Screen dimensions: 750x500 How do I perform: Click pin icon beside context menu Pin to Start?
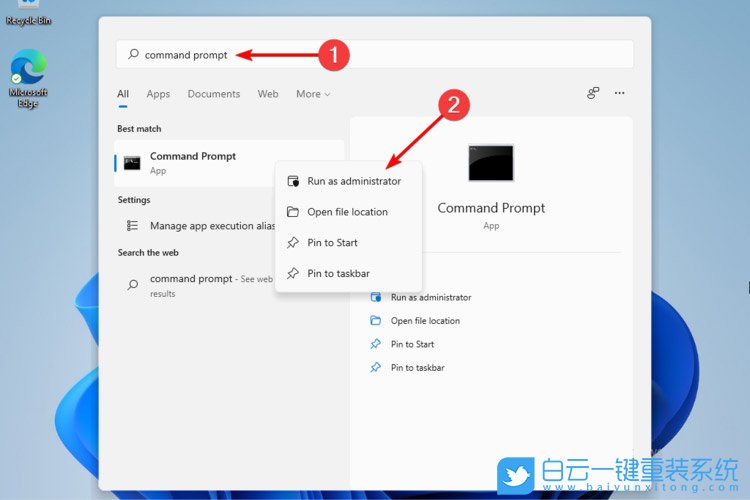click(x=293, y=243)
